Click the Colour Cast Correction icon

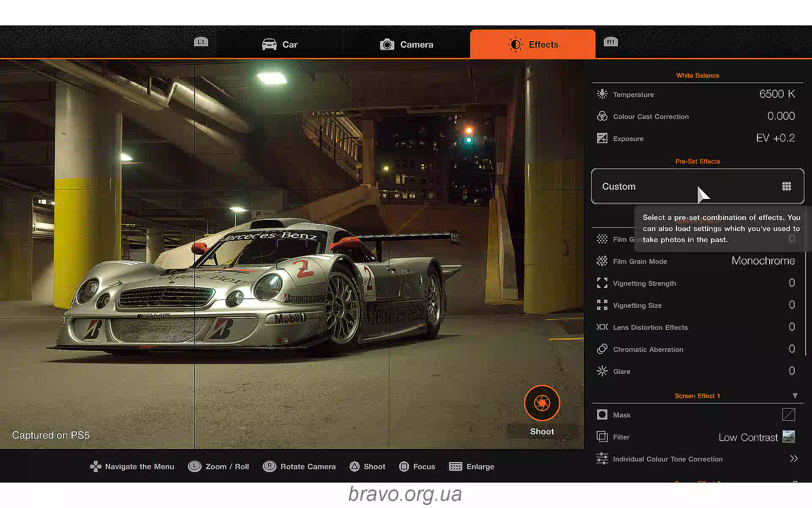tap(602, 116)
